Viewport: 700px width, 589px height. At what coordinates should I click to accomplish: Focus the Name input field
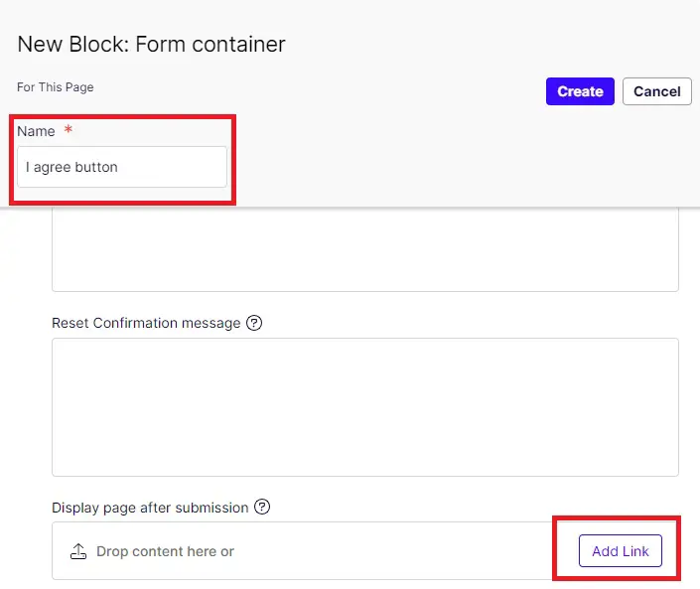pos(122,167)
